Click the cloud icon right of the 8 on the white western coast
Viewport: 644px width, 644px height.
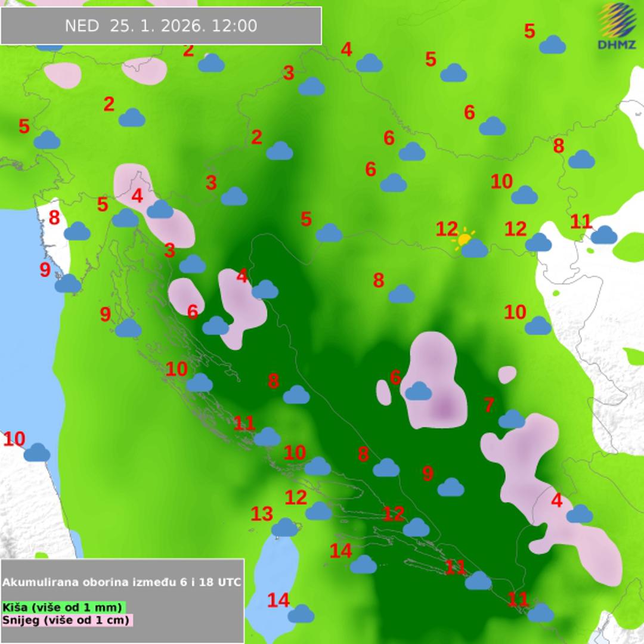77,231
